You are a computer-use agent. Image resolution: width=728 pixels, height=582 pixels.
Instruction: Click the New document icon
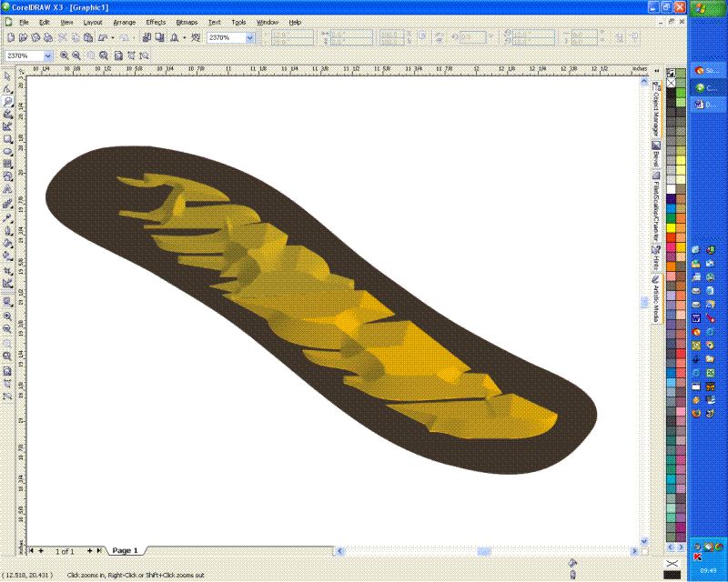(9, 38)
